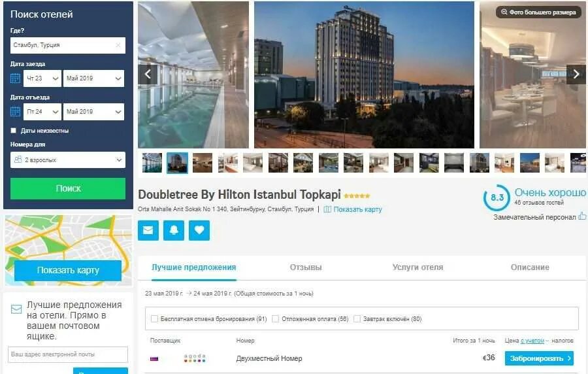This screenshot has width=588, height=374.
Task: Click the Двухместный Номер room name
Action: pyautogui.click(x=269, y=358)
